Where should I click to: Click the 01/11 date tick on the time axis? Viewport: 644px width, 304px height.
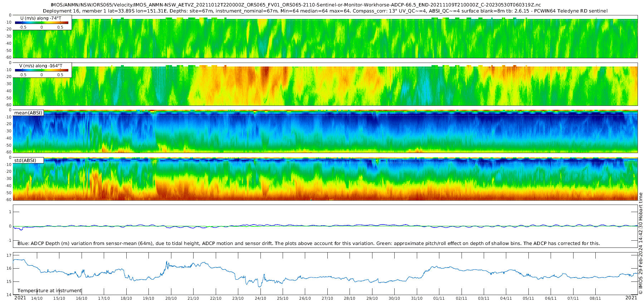click(x=439, y=298)
